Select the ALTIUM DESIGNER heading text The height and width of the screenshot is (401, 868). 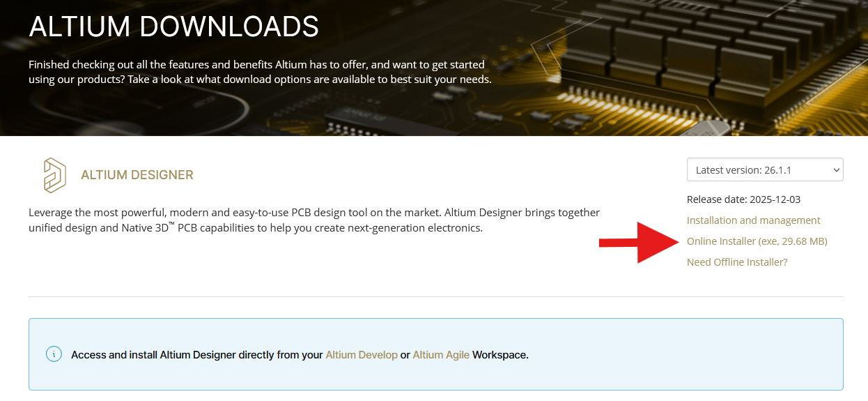(137, 175)
